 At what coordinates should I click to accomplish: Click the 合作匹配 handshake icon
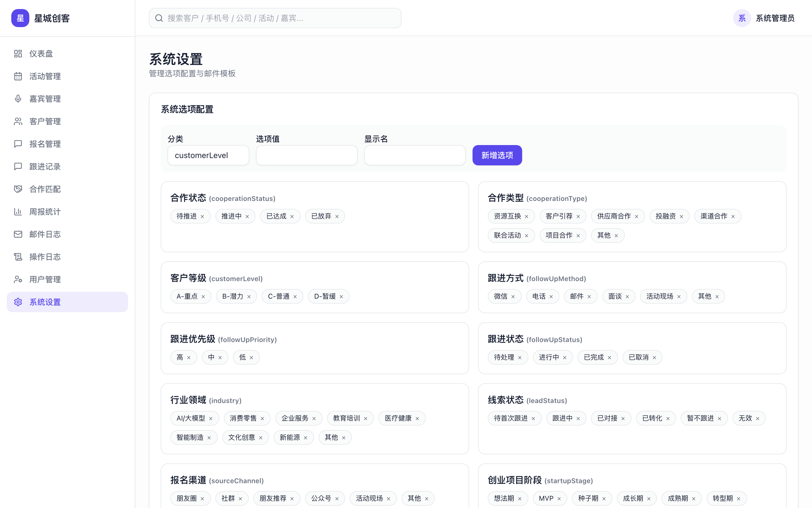(x=18, y=189)
